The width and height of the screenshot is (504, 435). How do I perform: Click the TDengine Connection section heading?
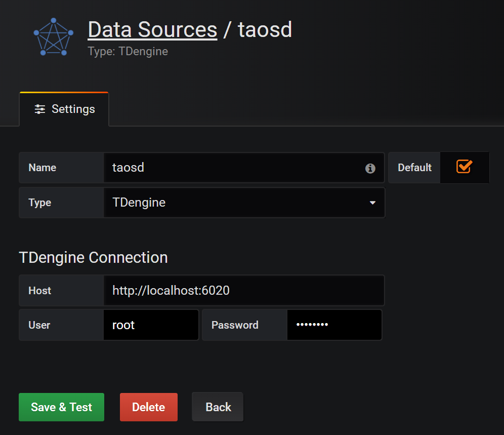click(x=93, y=258)
